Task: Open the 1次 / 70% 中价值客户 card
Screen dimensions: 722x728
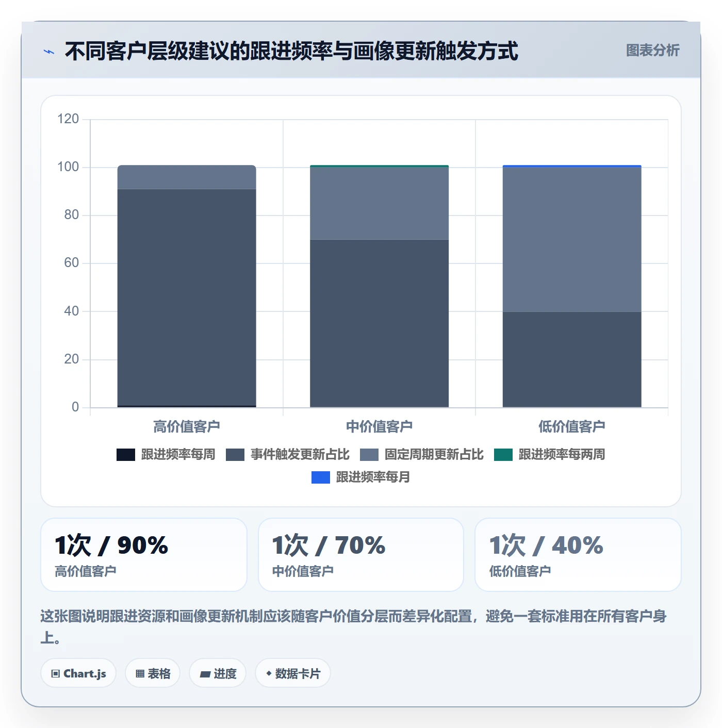Action: pyautogui.click(x=361, y=555)
